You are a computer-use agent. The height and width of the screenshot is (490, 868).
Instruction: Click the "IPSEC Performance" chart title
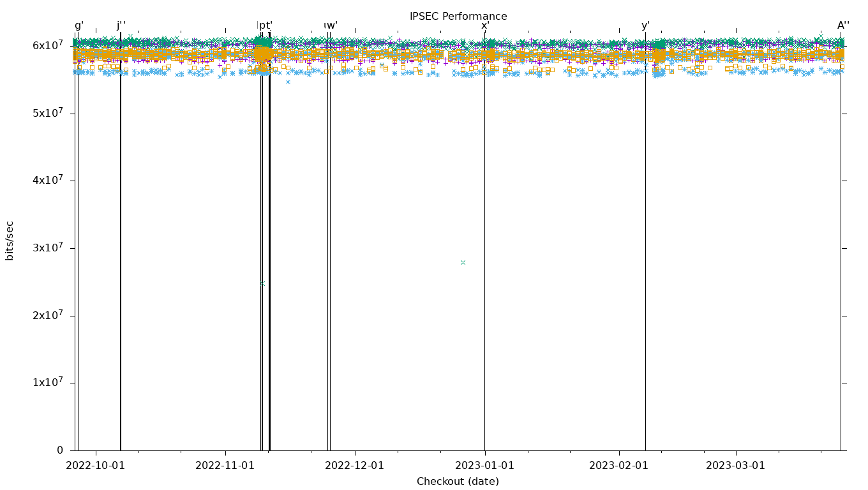[x=458, y=17]
